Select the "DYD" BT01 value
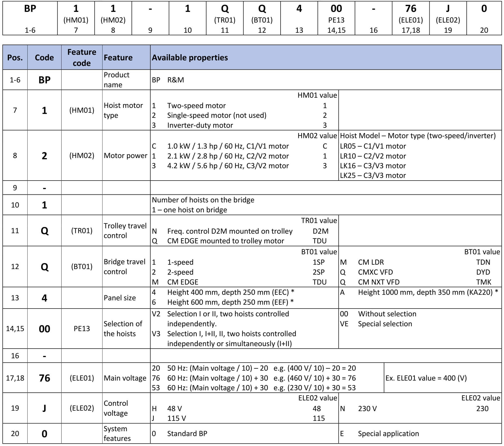The image size is (504, 446). (483, 272)
